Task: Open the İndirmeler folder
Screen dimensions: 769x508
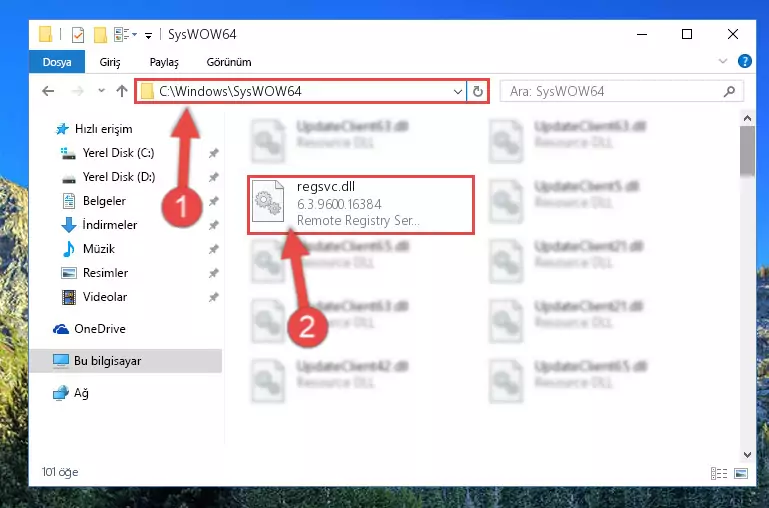Action: click(110, 225)
